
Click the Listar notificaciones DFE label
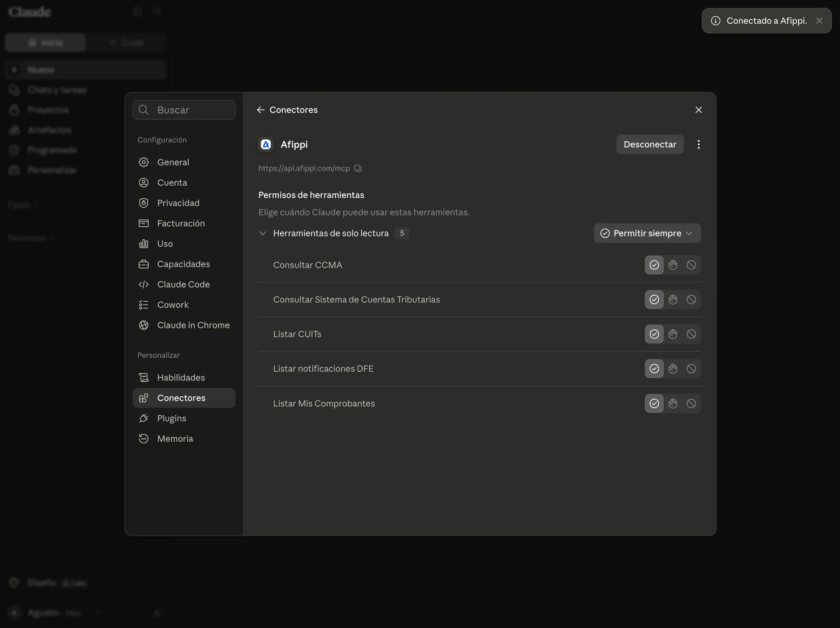pyautogui.click(x=323, y=369)
